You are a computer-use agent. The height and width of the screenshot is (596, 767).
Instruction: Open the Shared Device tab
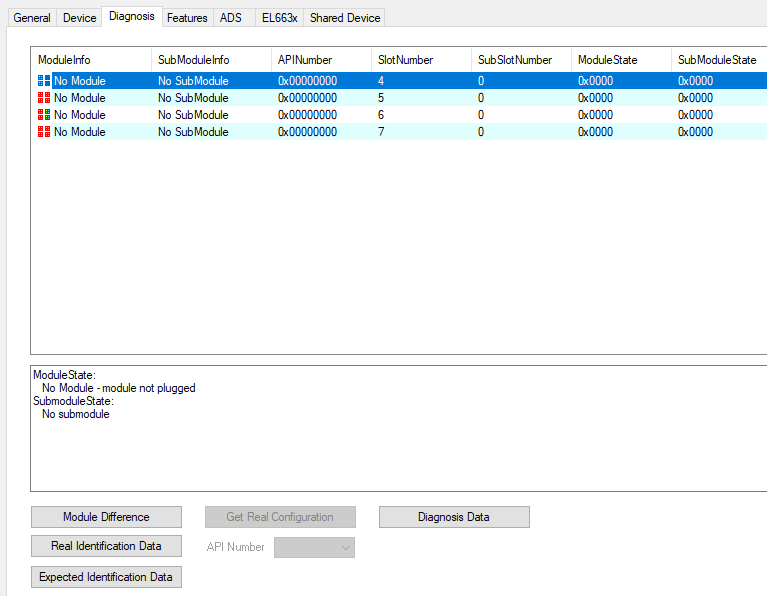pos(345,18)
